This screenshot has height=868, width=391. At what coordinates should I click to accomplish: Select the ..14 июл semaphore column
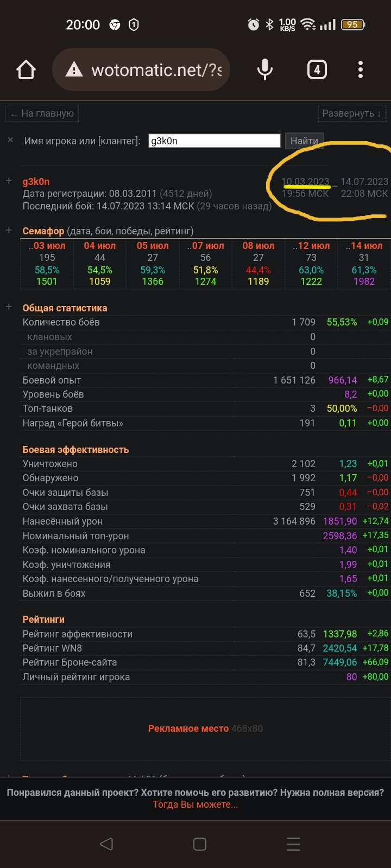click(364, 264)
